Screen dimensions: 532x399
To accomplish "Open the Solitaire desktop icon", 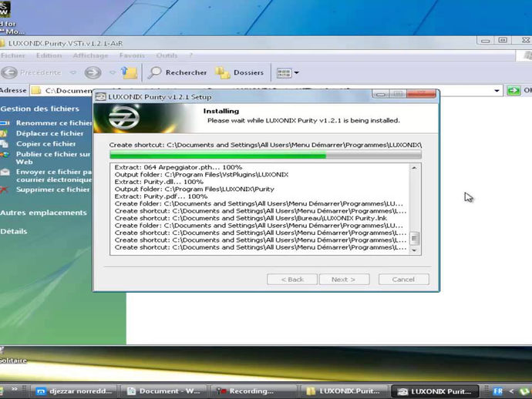I will coord(13,357).
